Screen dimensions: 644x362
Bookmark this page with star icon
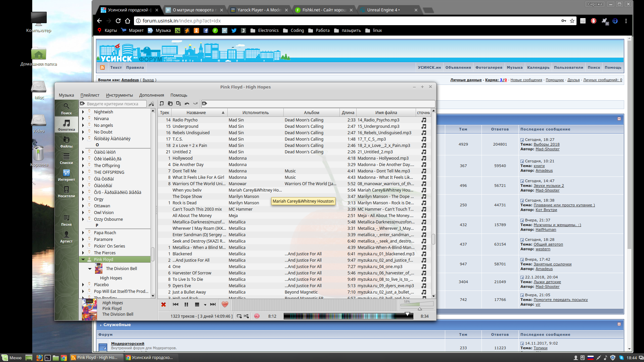[572, 21]
